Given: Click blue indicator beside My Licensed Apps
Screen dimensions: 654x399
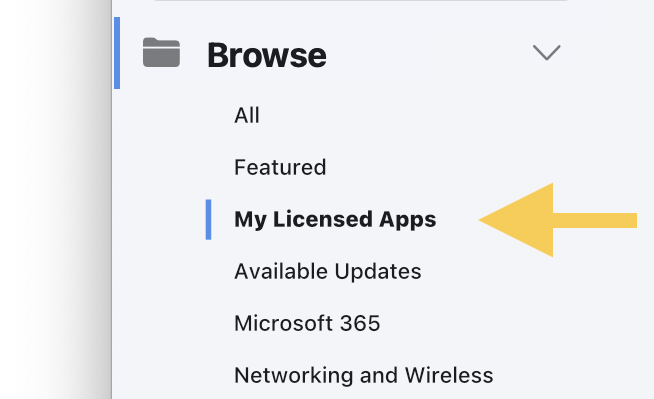Looking at the screenshot, I should (209, 220).
